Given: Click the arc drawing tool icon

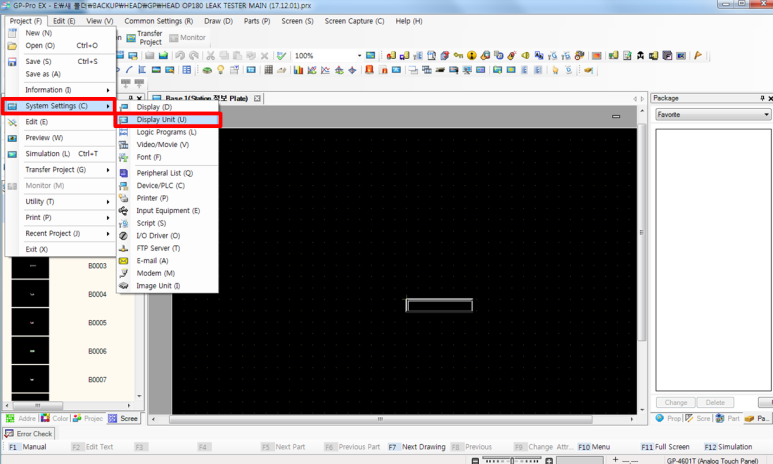Looking at the screenshot, I should point(129,70).
